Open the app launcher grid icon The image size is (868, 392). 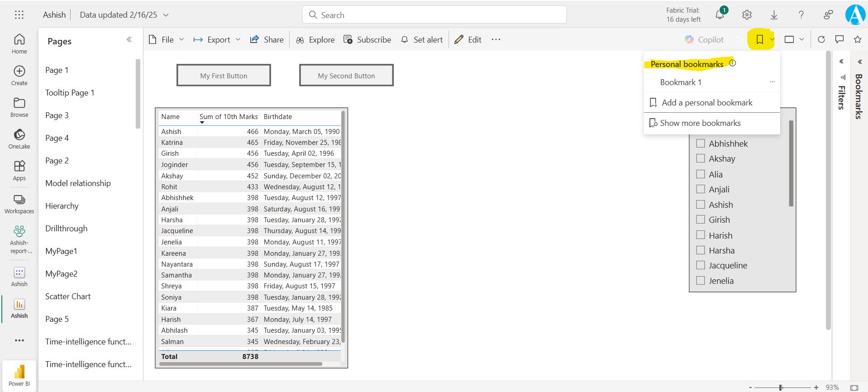click(19, 15)
